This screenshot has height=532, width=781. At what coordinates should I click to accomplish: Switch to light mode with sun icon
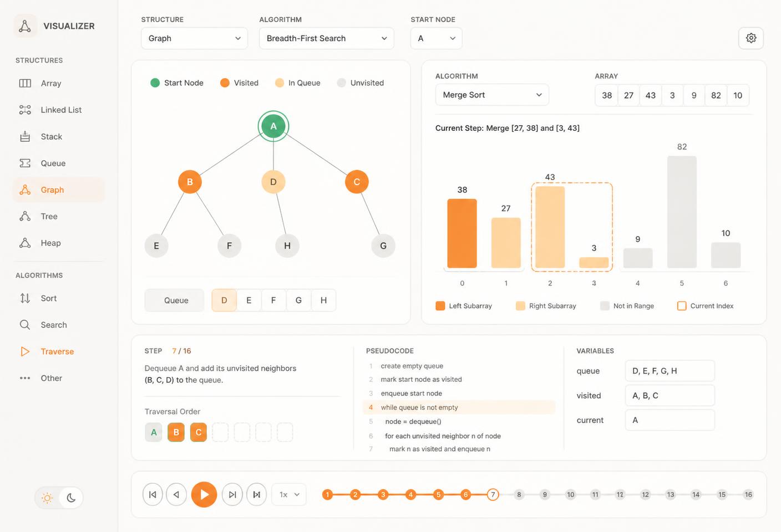(x=47, y=498)
